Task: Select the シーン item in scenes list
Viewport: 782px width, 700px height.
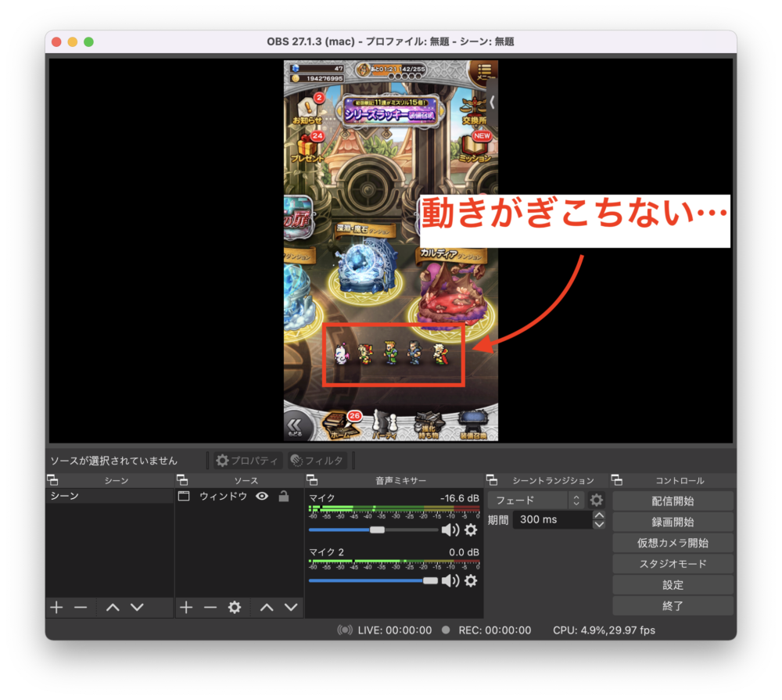Action: 109,496
